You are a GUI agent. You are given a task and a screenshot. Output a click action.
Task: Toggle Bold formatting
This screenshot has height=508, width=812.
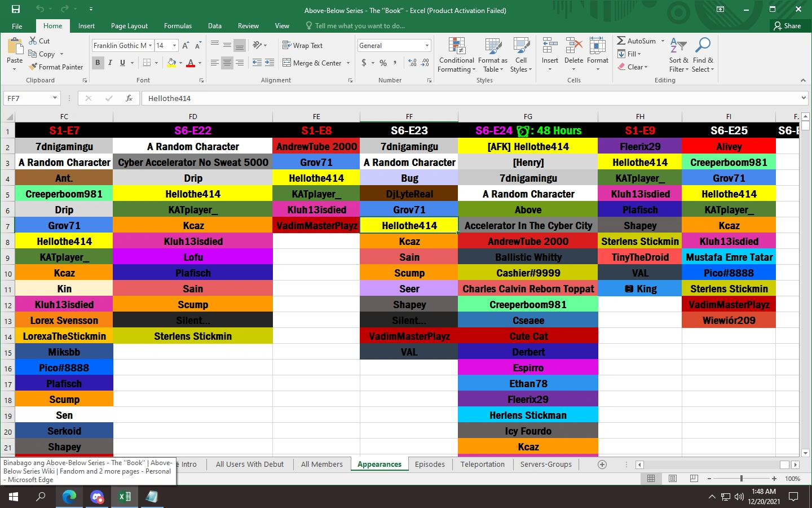pos(98,63)
